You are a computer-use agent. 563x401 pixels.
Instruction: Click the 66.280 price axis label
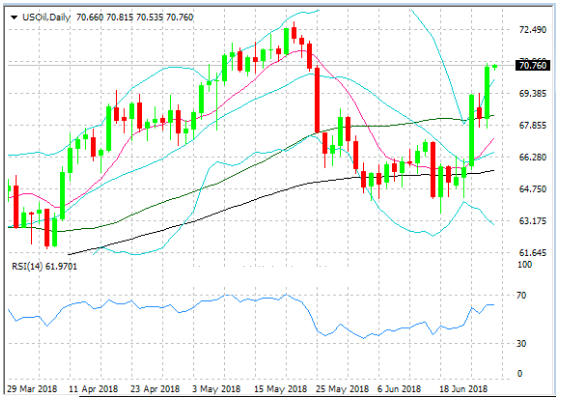click(532, 157)
